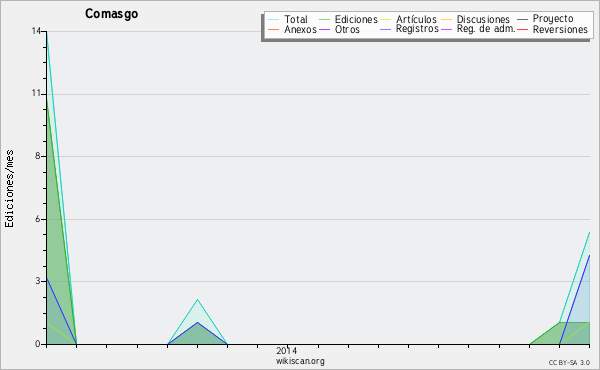Screen dimensions: 600x370
Task: Click the Registros legend label
Action: point(417,29)
